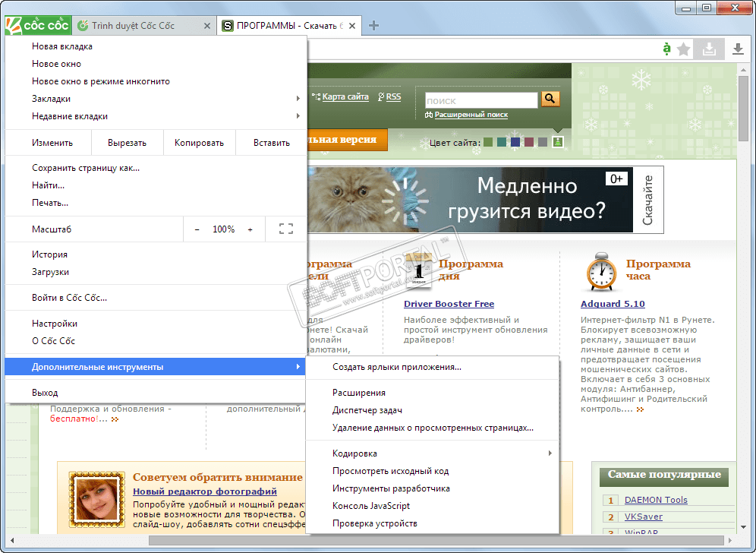The image size is (756, 553).
Task: Switch to the ПРОГРАММЫ tab
Action: coord(289,26)
